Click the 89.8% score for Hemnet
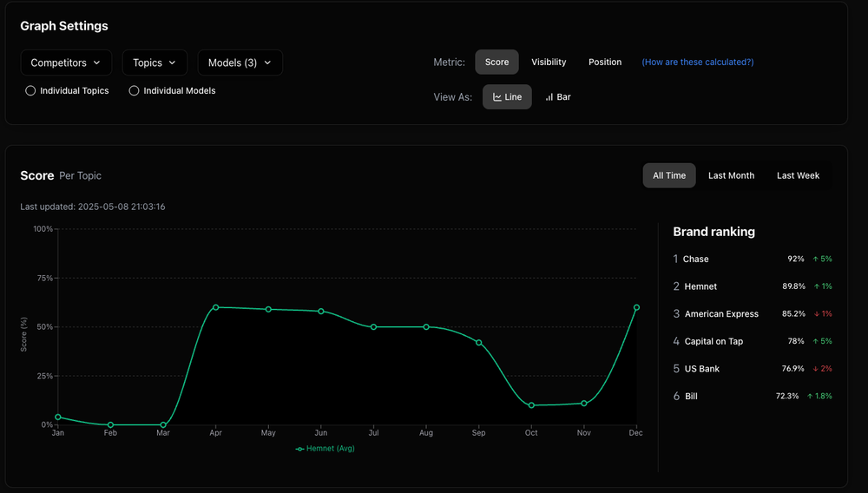Viewport: 868px width, 493px height. 794,286
